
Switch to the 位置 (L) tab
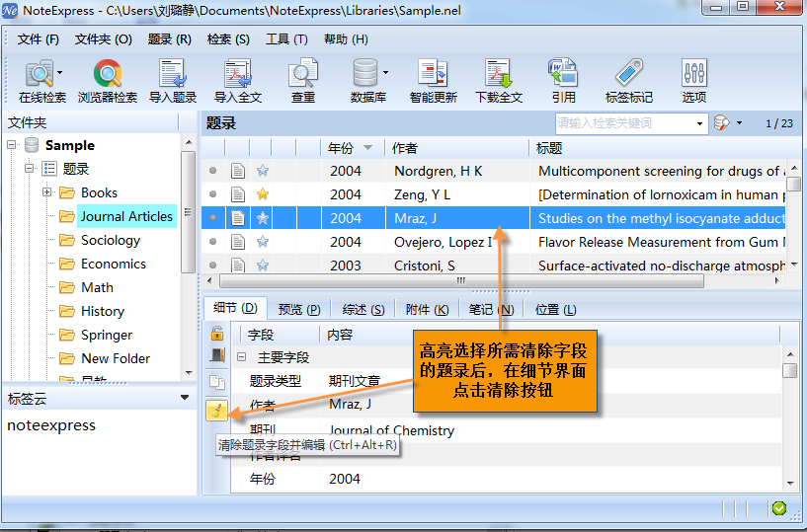pos(555,310)
